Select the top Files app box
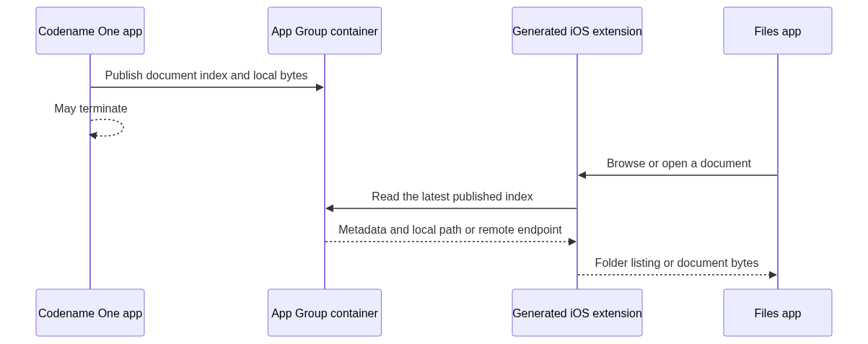 pos(778,31)
